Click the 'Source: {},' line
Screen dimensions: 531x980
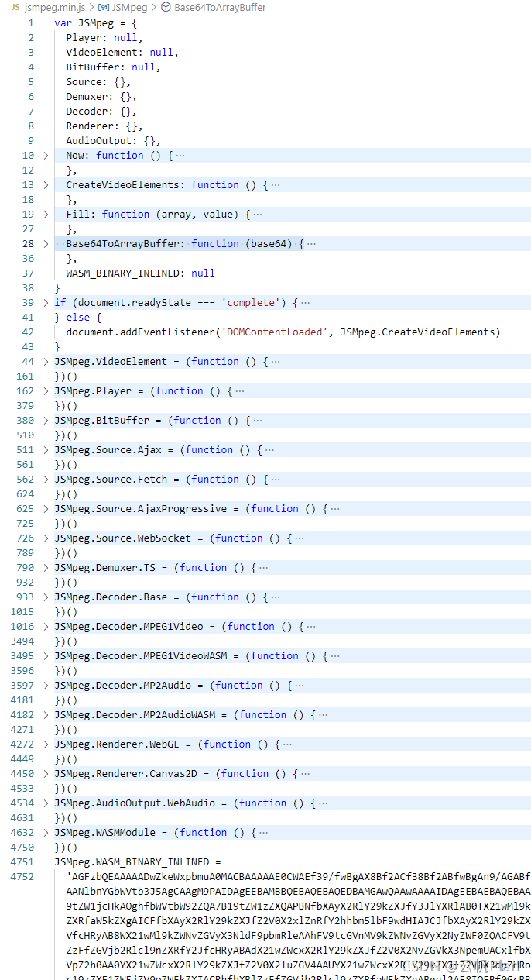click(x=98, y=82)
